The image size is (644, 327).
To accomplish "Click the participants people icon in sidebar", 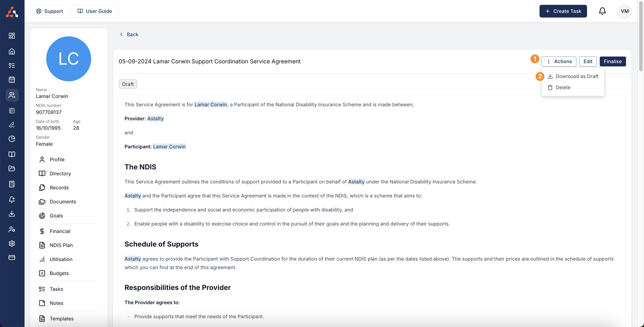I will pyautogui.click(x=12, y=95).
